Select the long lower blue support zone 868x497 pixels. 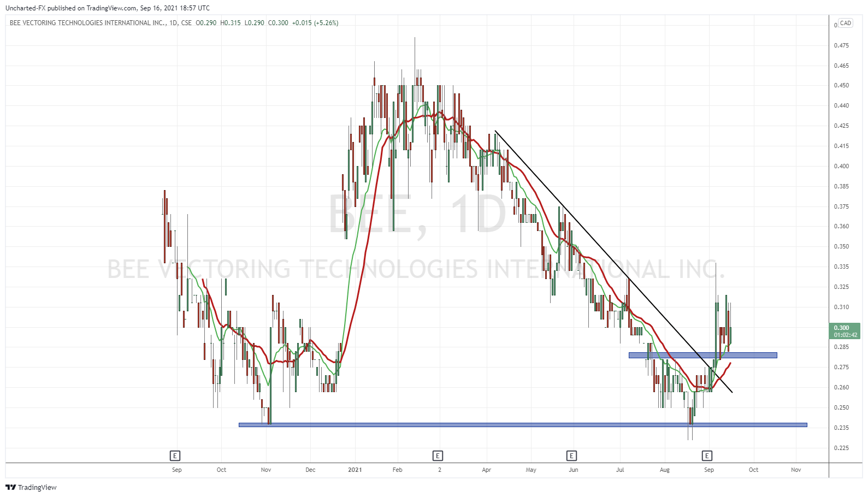523,425
